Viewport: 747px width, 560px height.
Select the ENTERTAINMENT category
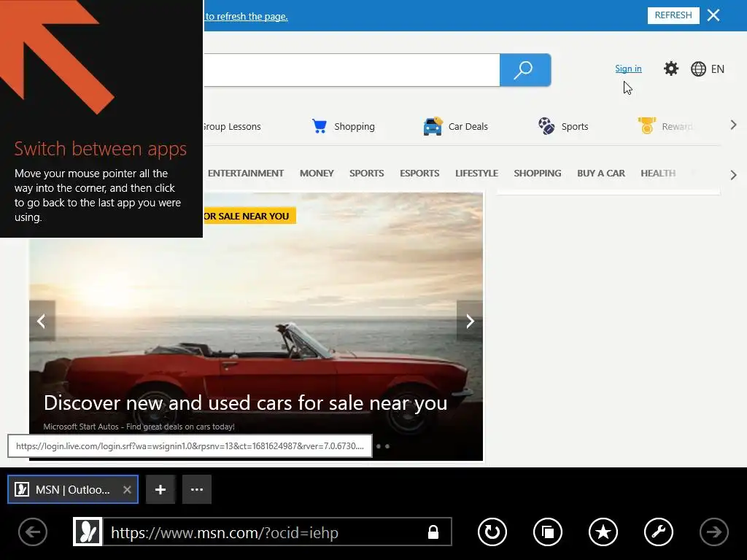point(245,174)
